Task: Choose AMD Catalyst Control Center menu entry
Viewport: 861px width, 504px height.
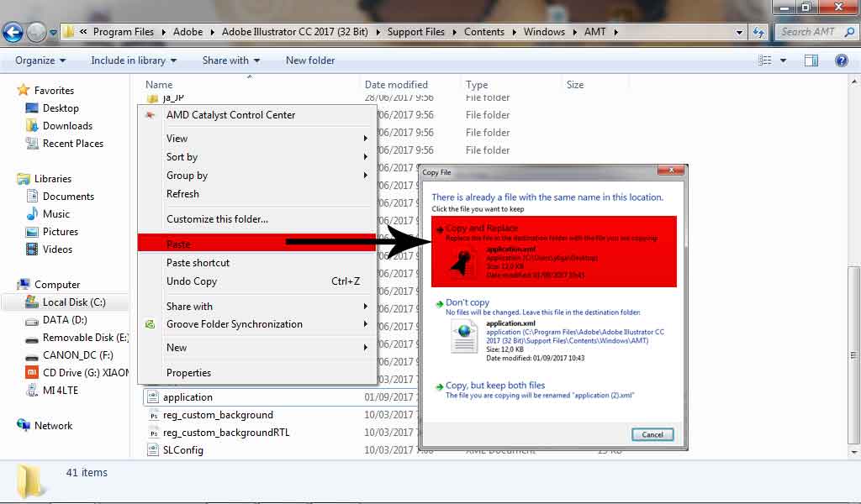Action: click(x=256, y=115)
